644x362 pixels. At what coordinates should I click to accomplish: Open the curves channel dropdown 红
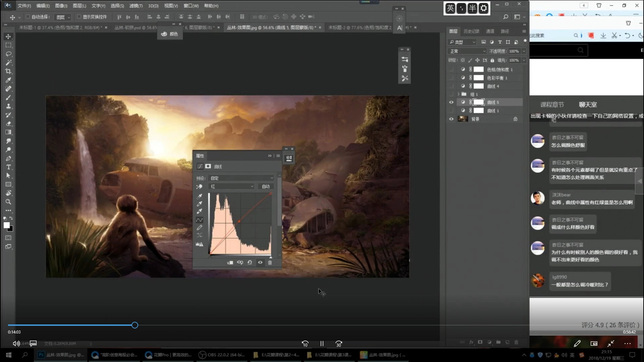231,186
